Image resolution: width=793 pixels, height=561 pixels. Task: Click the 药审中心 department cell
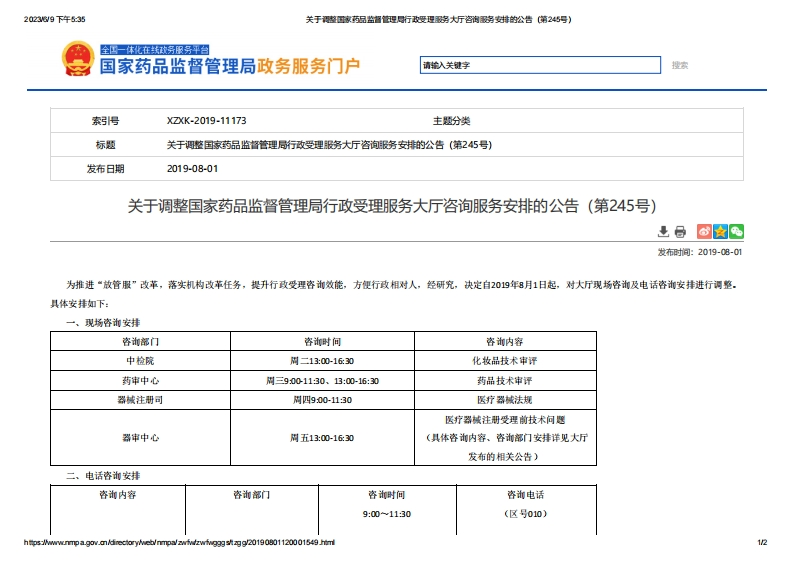click(140, 381)
